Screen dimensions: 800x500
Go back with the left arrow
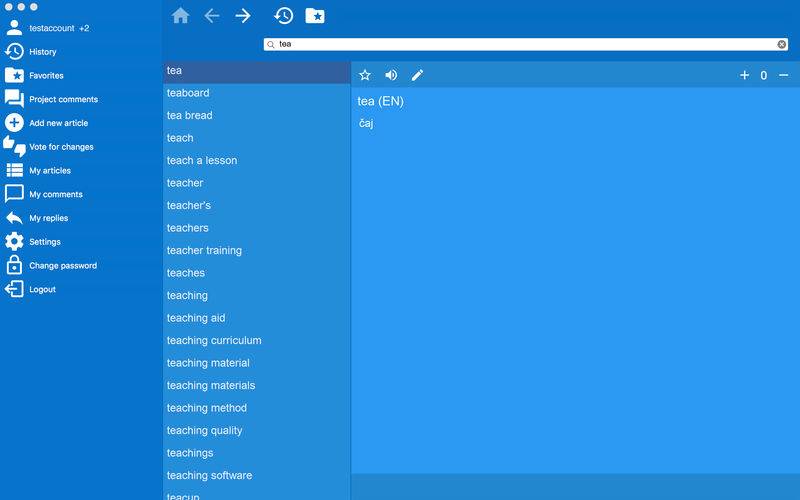click(x=212, y=16)
